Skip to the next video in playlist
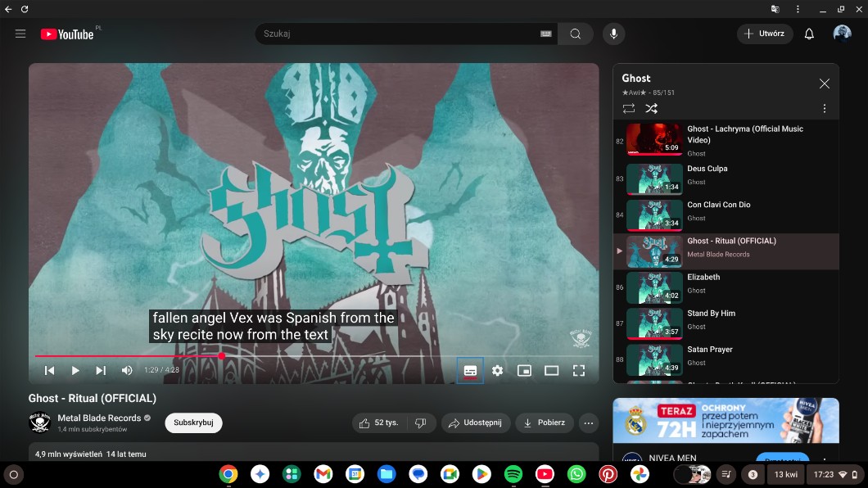 click(x=101, y=370)
